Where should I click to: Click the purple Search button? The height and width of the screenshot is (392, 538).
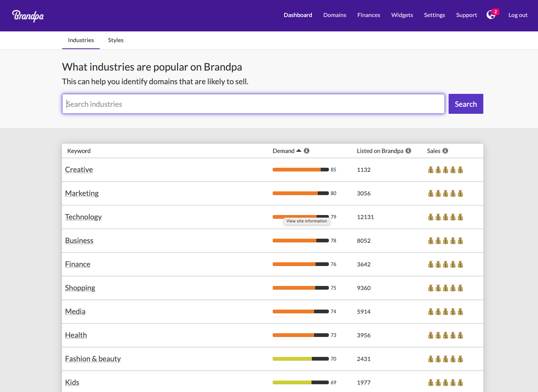tap(466, 104)
